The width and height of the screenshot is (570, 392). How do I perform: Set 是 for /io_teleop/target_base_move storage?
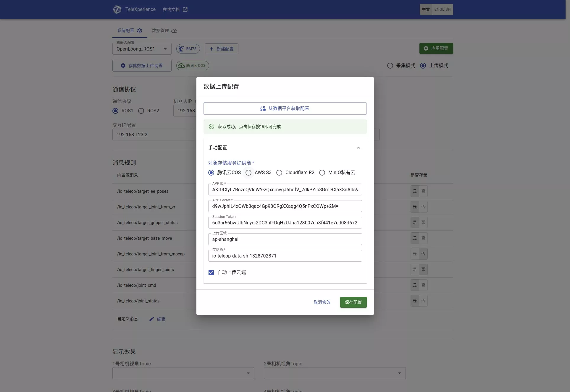click(415, 238)
